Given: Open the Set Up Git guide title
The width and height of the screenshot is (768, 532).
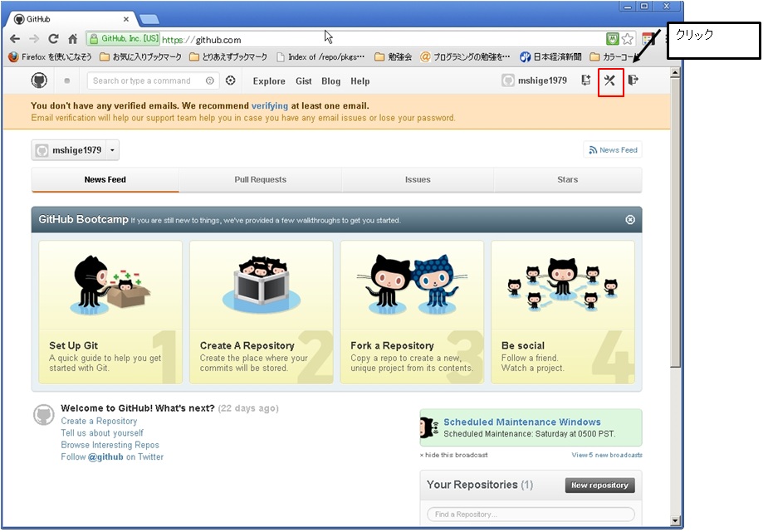Looking at the screenshot, I should pyautogui.click(x=73, y=345).
